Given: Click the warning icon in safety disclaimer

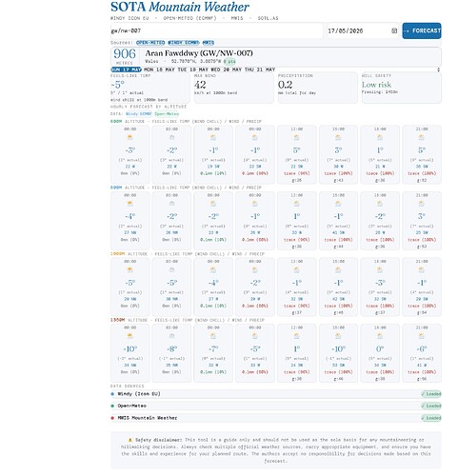Looking at the screenshot, I should pos(130,440).
